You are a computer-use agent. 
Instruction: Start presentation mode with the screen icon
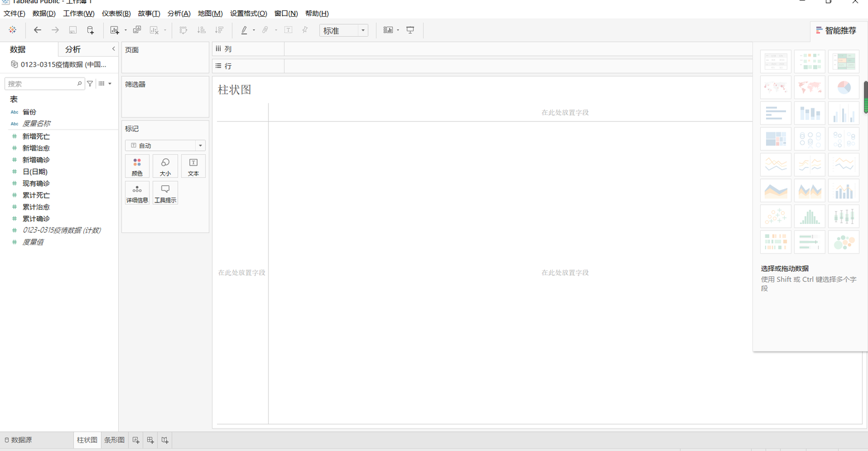pos(410,30)
